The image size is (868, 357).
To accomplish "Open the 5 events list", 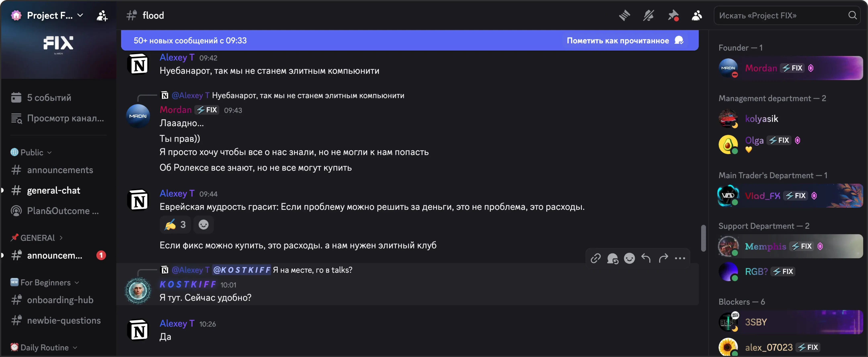I will [49, 98].
